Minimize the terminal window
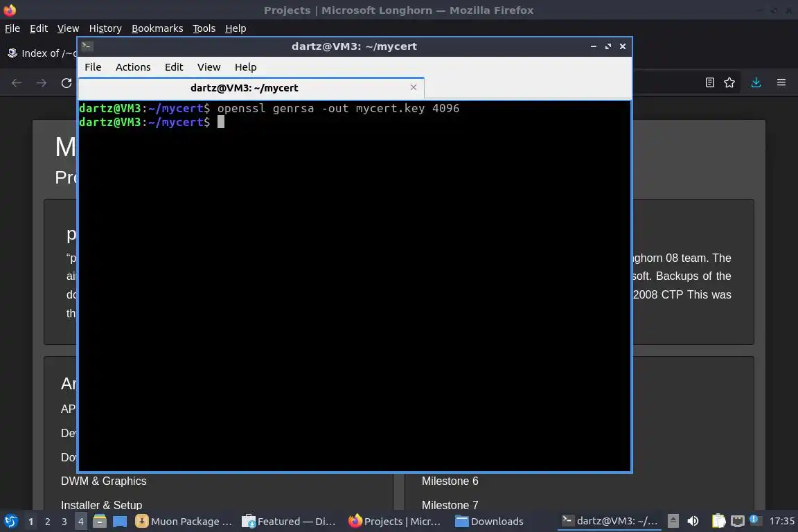Image resolution: width=798 pixels, height=532 pixels. (594, 46)
